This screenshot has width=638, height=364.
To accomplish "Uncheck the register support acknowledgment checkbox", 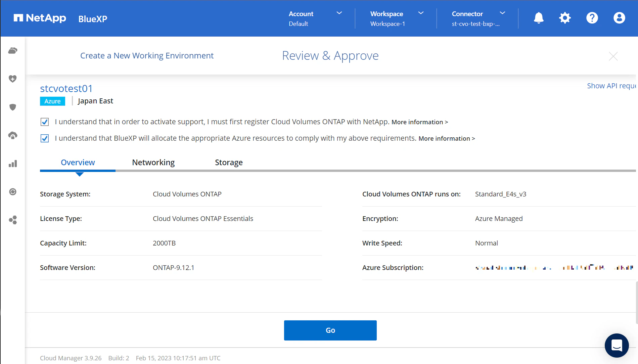I will pyautogui.click(x=45, y=122).
